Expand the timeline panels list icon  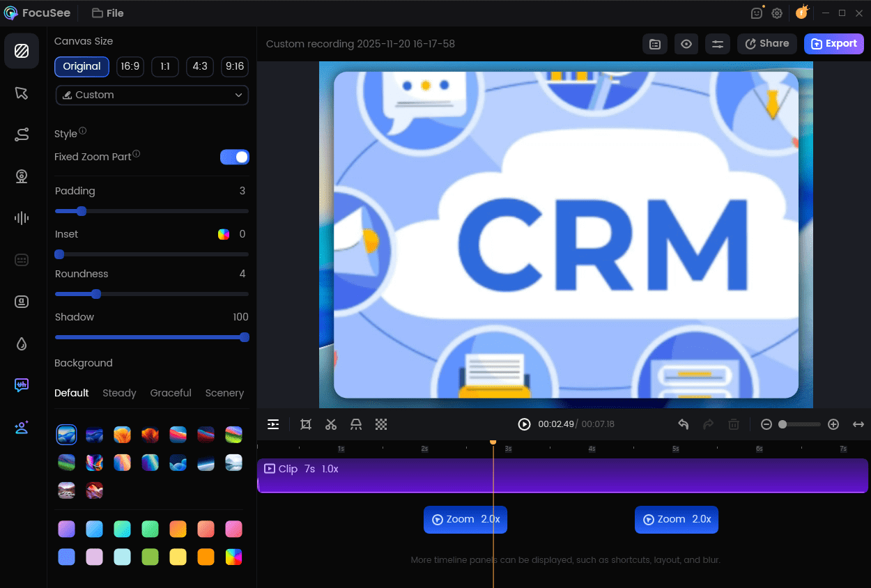(x=273, y=424)
